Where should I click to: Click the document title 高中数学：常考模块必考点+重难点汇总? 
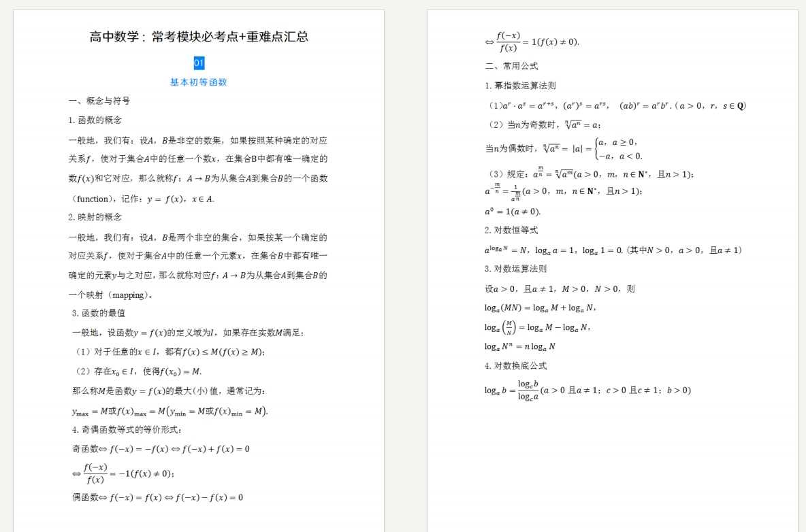point(197,36)
